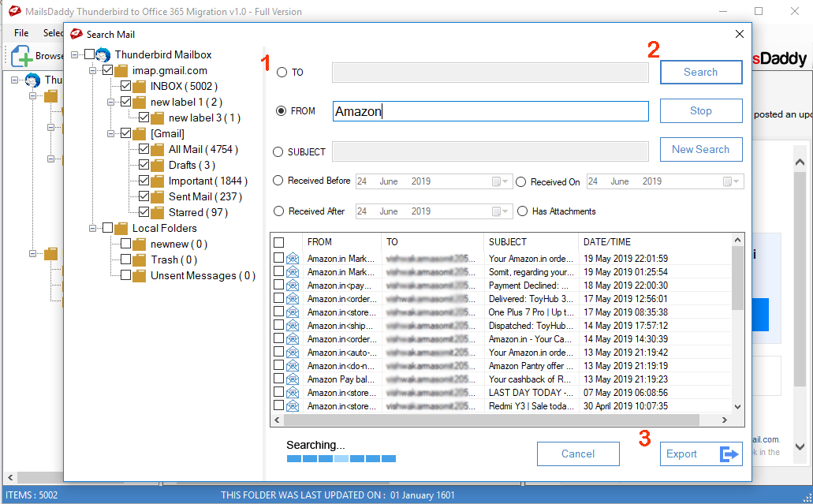Uncheck the All Mail (4754) checkbox
The height and width of the screenshot is (504, 813).
(144, 149)
